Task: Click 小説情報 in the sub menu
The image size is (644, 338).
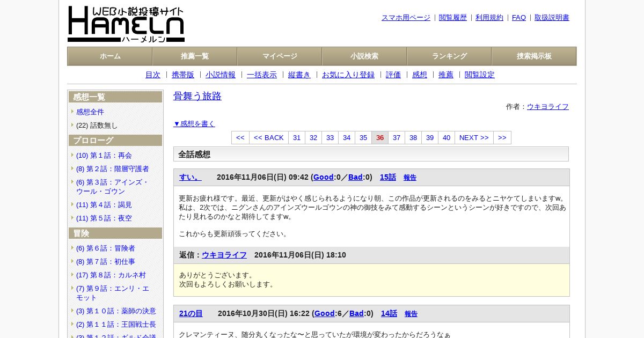Action: [x=221, y=75]
